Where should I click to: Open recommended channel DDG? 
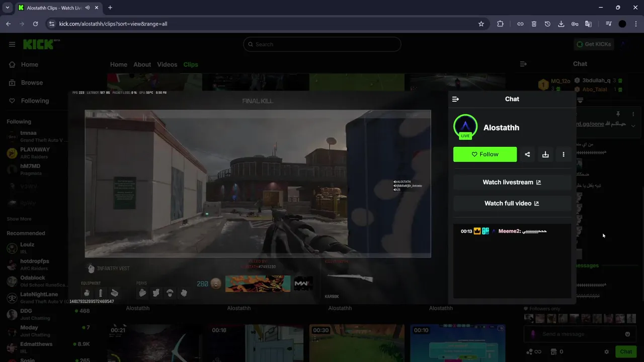[49, 314]
